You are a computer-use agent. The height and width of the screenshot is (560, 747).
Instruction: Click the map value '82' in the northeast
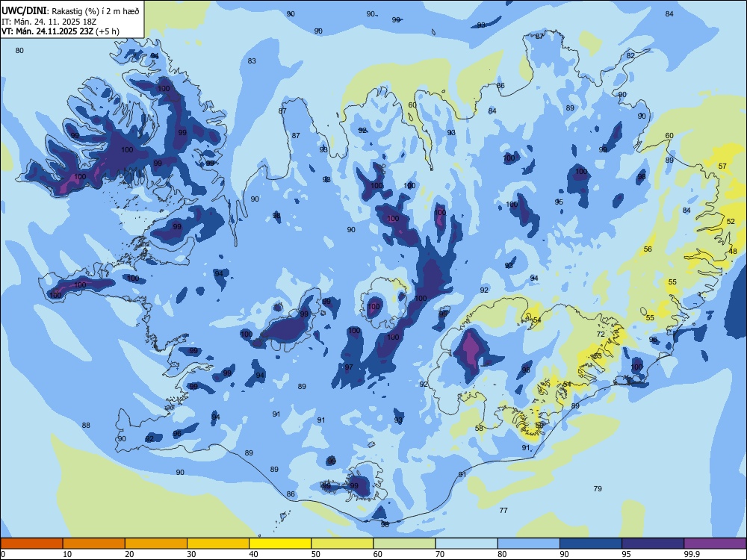click(630, 56)
